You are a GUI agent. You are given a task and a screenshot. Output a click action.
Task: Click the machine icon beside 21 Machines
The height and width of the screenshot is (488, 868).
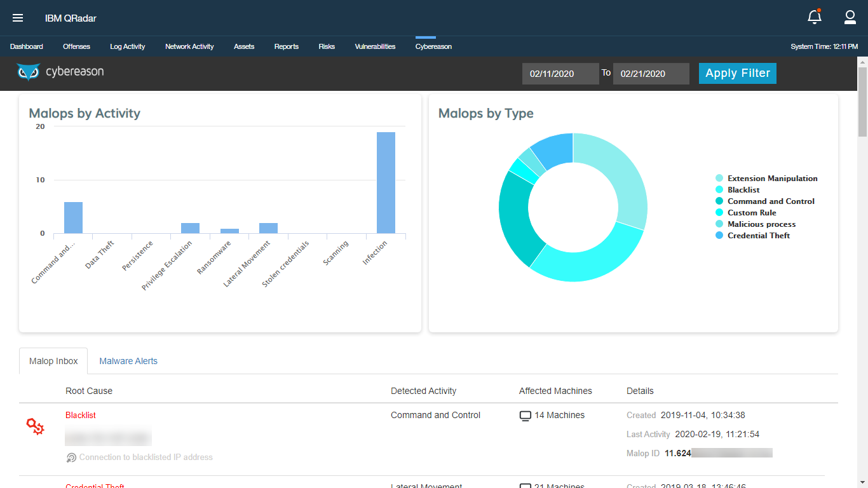pos(525,486)
